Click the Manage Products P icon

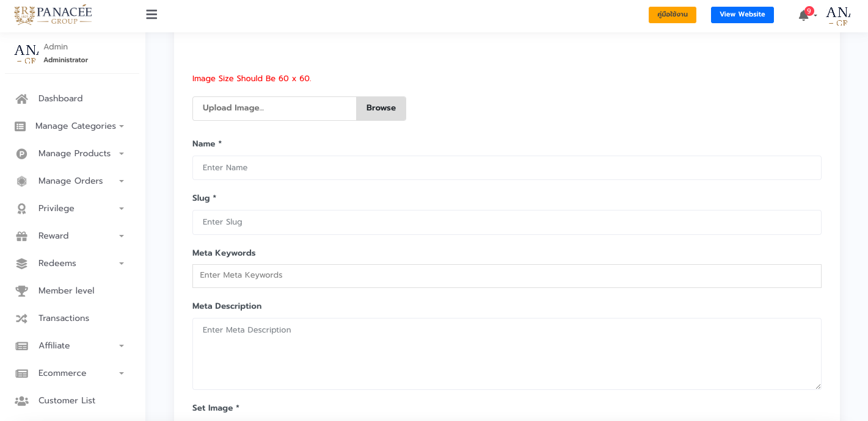[x=21, y=154]
